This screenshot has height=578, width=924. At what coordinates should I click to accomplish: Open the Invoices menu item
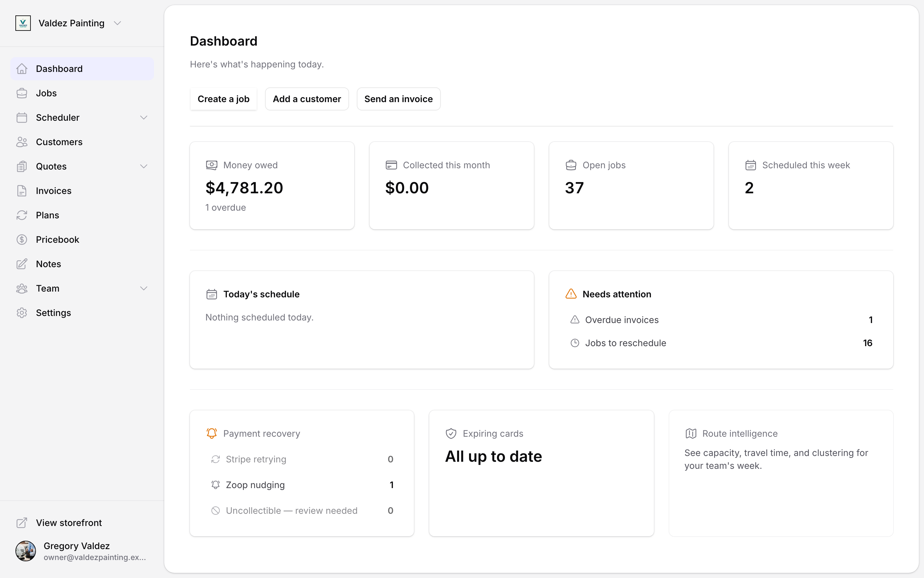[x=82, y=191]
